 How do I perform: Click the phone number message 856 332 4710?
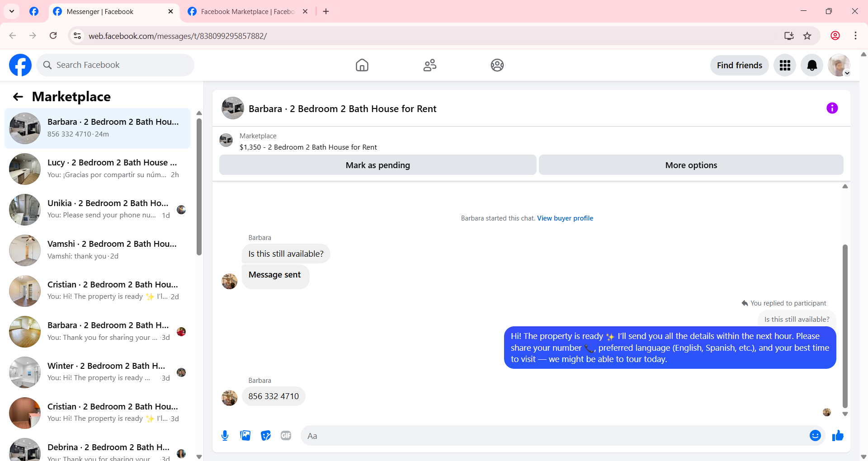[274, 396]
